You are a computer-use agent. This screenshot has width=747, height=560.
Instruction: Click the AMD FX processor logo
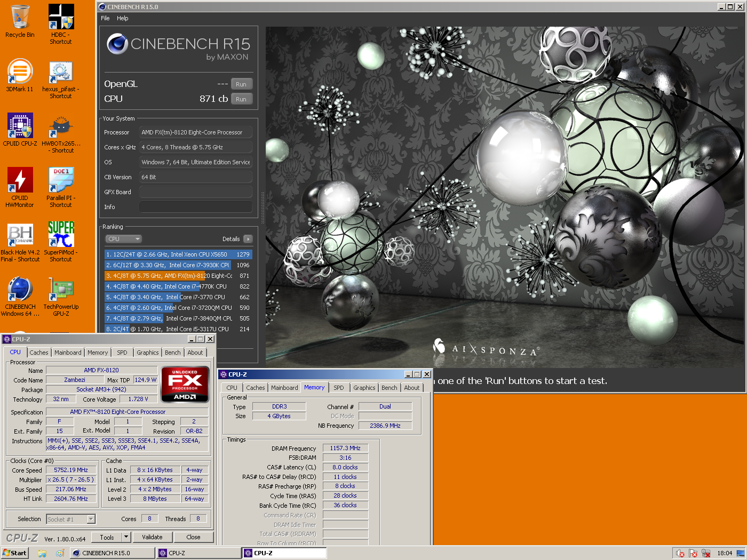[x=185, y=384]
